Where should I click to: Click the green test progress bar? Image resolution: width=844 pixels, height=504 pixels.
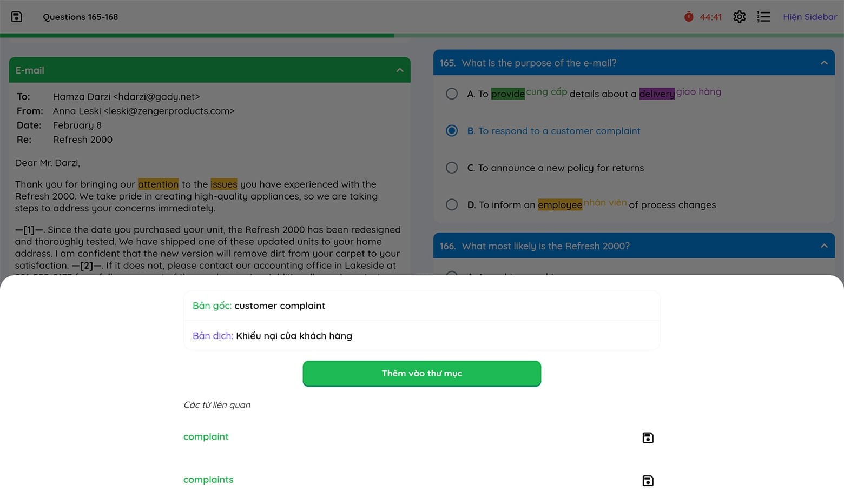(197, 36)
